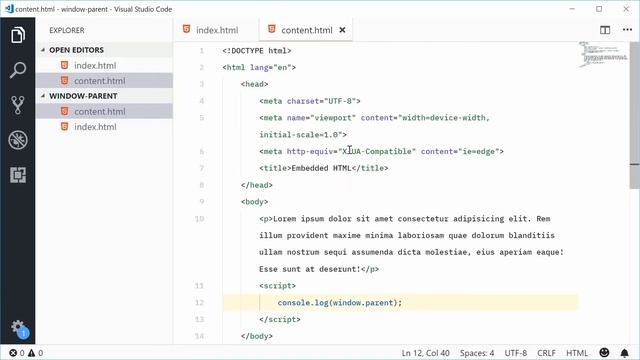Click line number 10 in gutter
Viewport: 640px width, 360px height.
pos(199,219)
